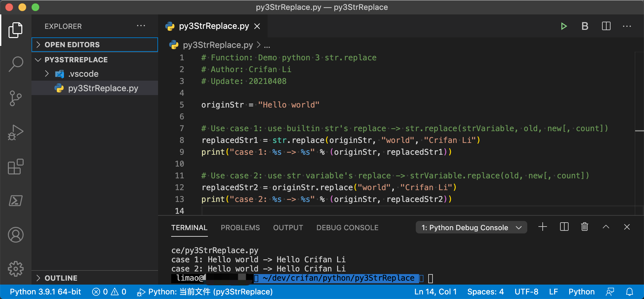Click the errors and warnings status indicator

coord(109,292)
